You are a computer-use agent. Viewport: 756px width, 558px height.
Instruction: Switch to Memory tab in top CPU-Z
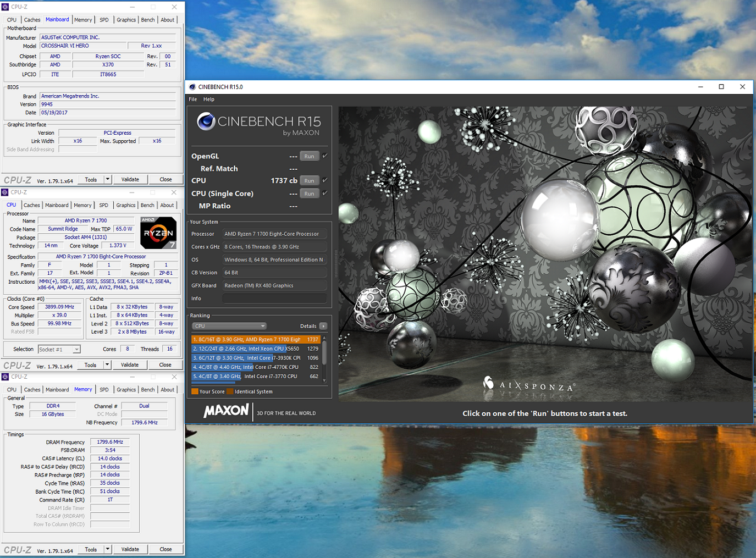(83, 20)
